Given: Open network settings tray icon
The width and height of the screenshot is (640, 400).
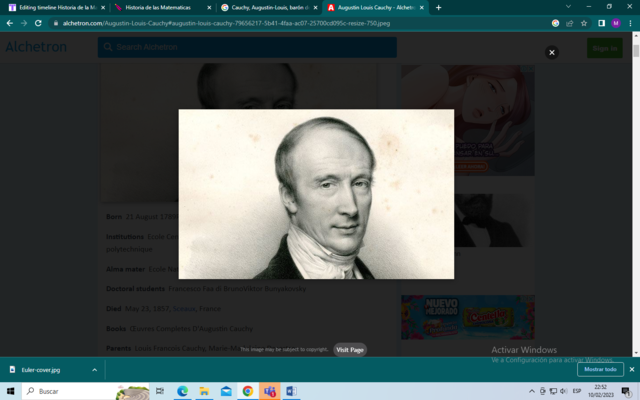Looking at the screenshot, I should pyautogui.click(x=553, y=391).
